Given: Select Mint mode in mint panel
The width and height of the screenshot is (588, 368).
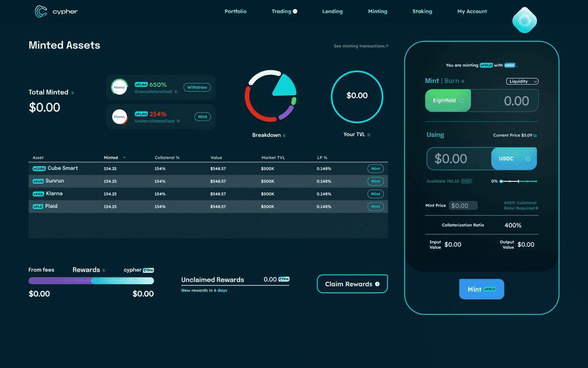Looking at the screenshot, I should pyautogui.click(x=432, y=81).
